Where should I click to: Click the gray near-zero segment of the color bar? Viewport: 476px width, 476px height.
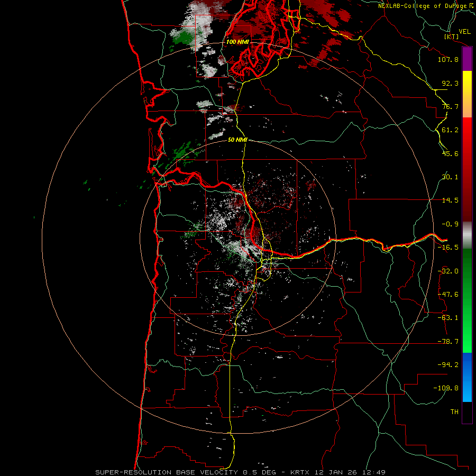[x=467, y=235]
